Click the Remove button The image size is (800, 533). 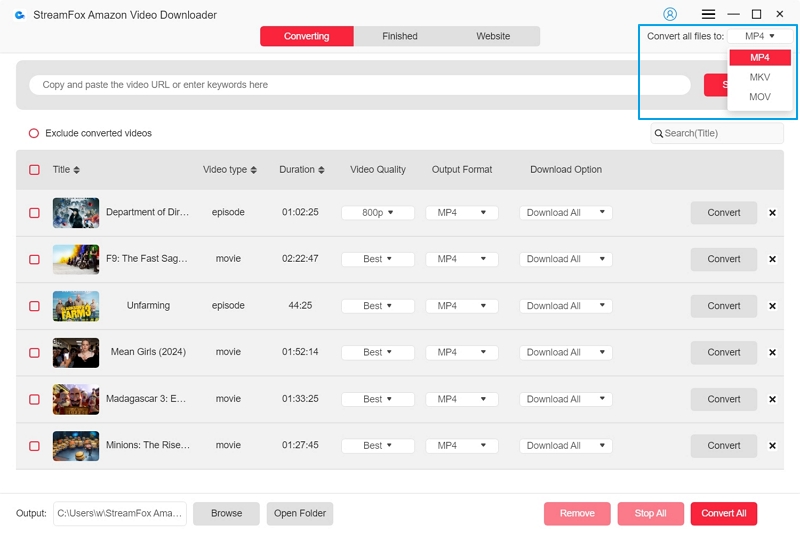pos(577,514)
